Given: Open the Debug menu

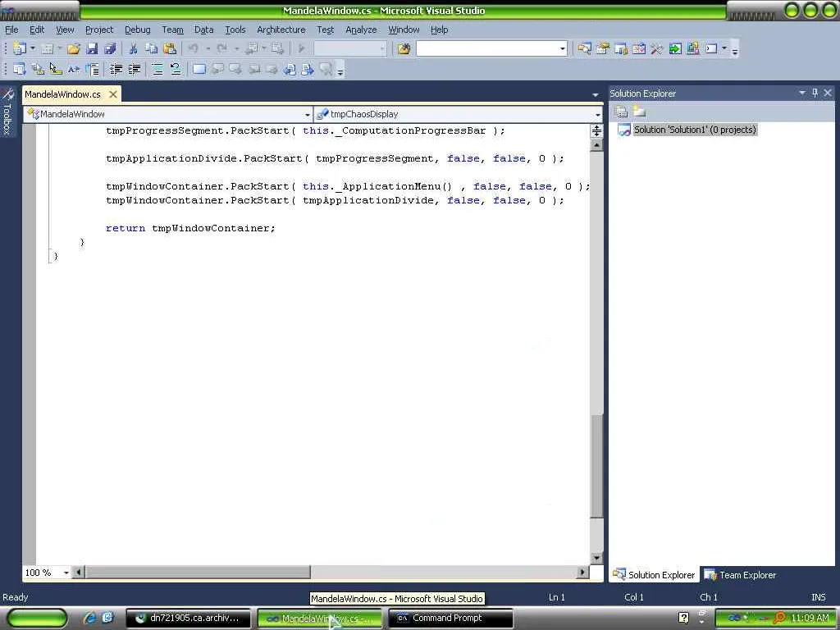Looking at the screenshot, I should pos(137,30).
